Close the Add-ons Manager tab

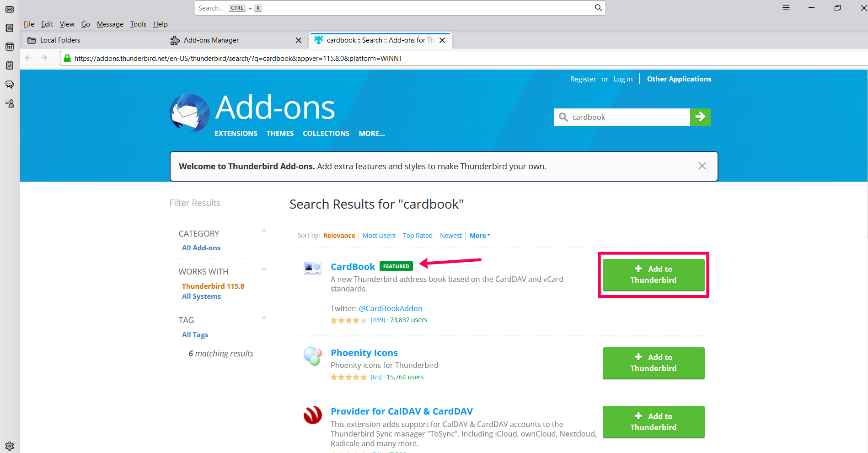299,40
